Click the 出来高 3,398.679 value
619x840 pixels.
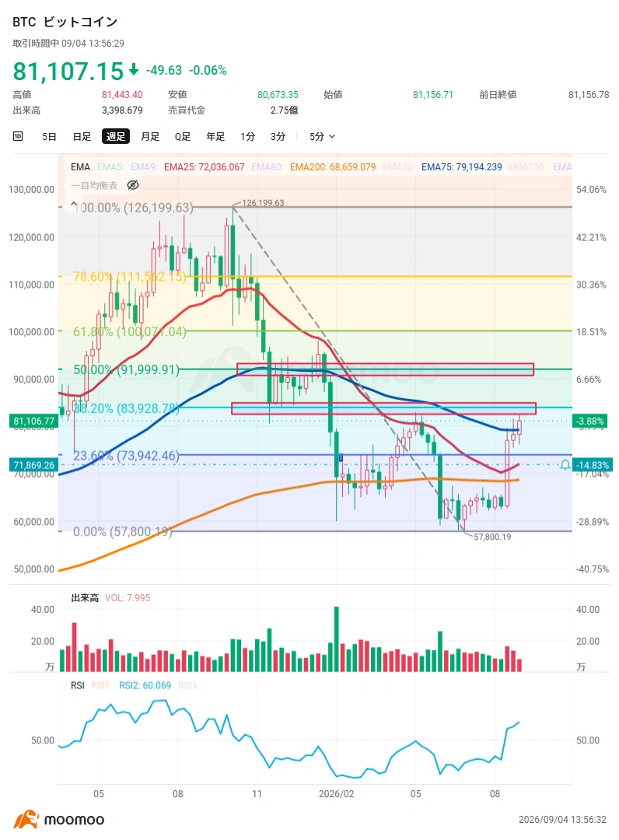pos(122,110)
